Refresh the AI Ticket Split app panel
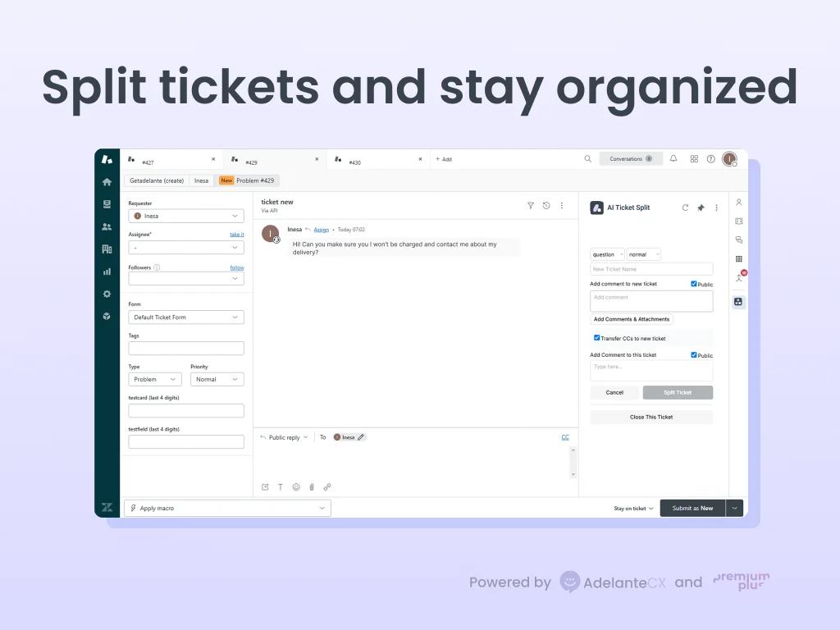 pyautogui.click(x=685, y=208)
